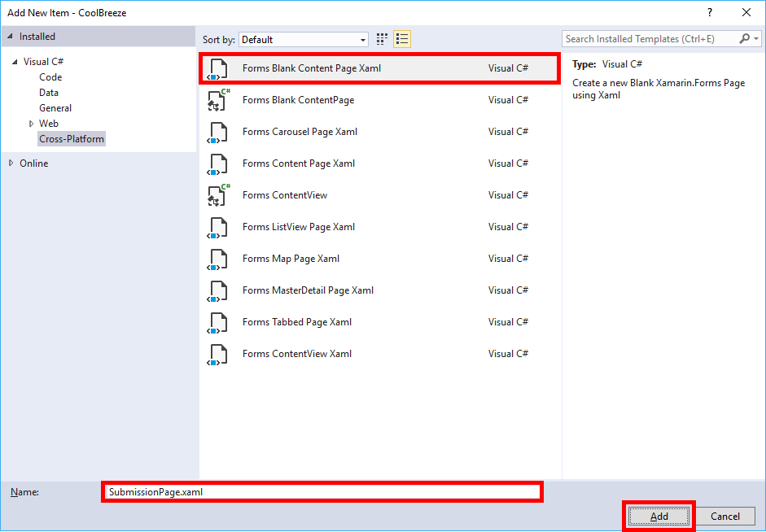Switch to medium icons list view

coord(402,39)
